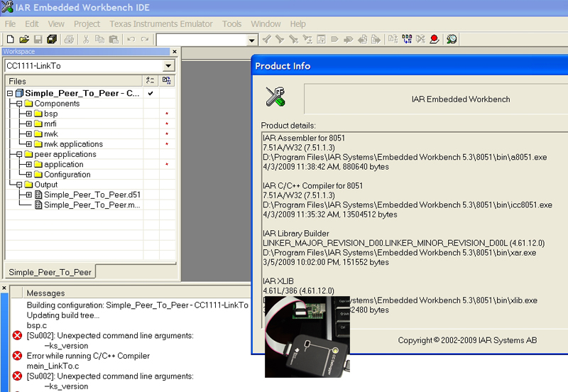Screen dimensions: 568x392
Task: Expand the nwk folder
Action: point(29,134)
